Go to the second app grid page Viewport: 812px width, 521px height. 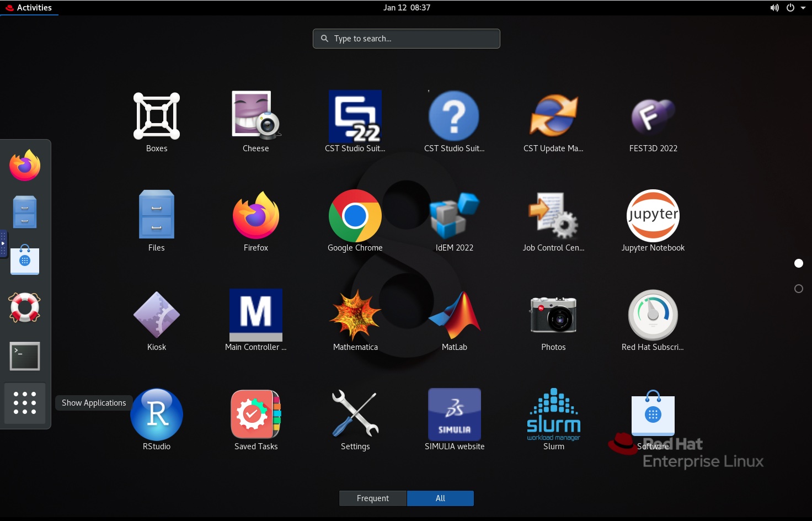(798, 289)
